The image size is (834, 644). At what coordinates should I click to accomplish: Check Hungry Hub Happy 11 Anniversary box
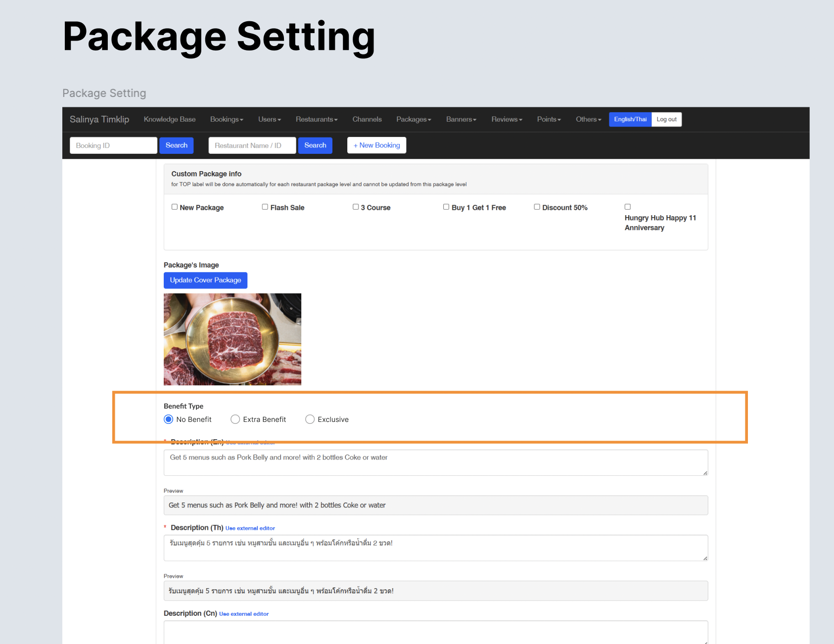pyautogui.click(x=628, y=207)
